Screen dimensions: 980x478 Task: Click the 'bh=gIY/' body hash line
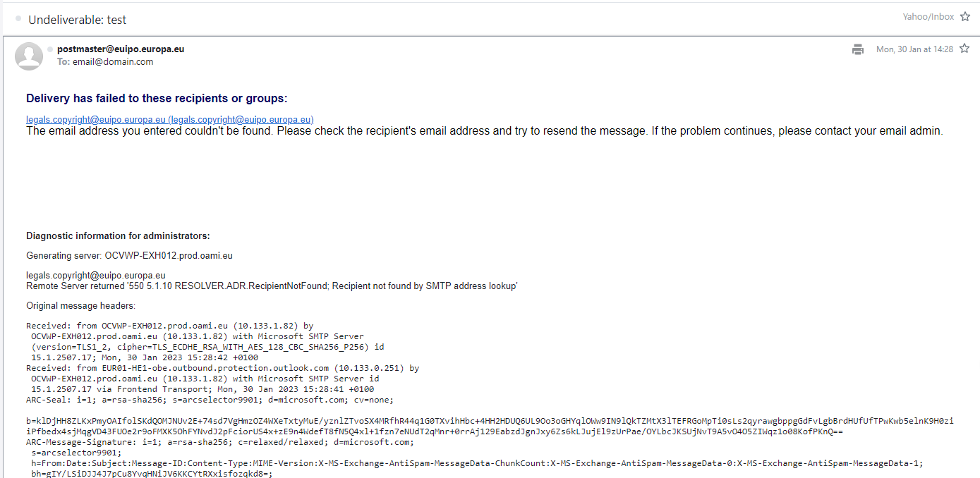152,474
